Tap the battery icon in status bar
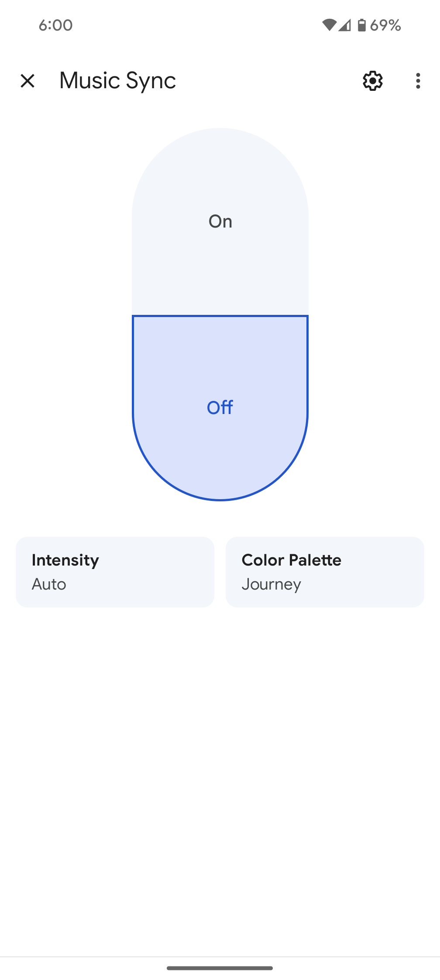Screen dimensions: 440x980 361,25
